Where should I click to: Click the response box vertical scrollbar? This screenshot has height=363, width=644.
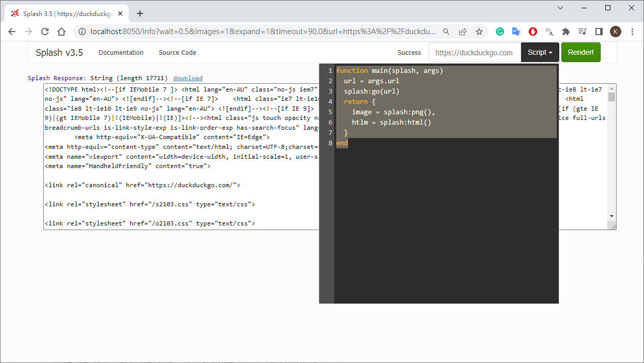(x=611, y=155)
